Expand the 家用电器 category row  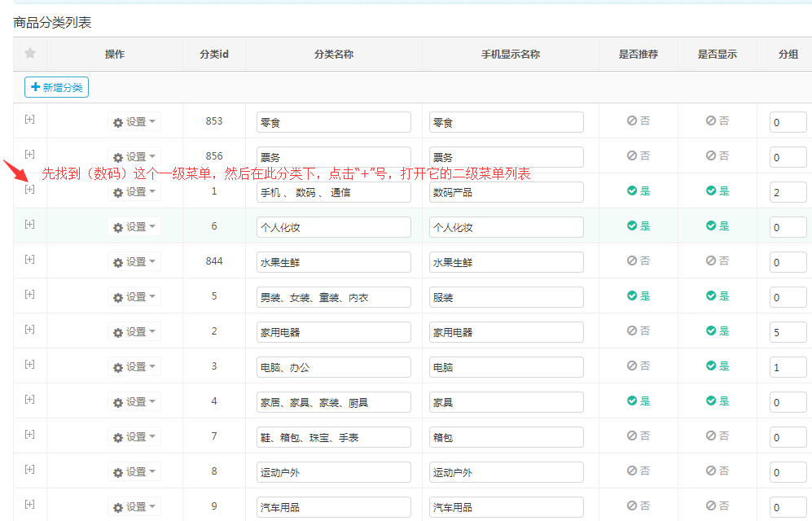coord(29,330)
